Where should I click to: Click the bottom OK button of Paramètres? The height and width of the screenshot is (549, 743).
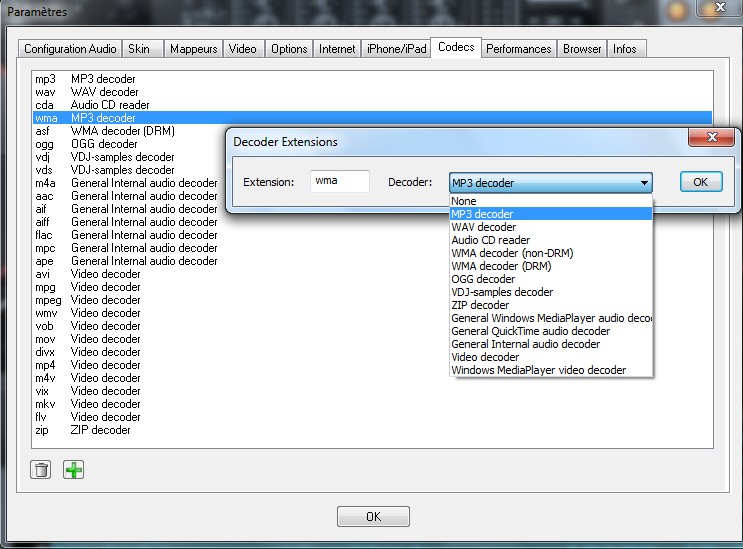tap(373, 517)
